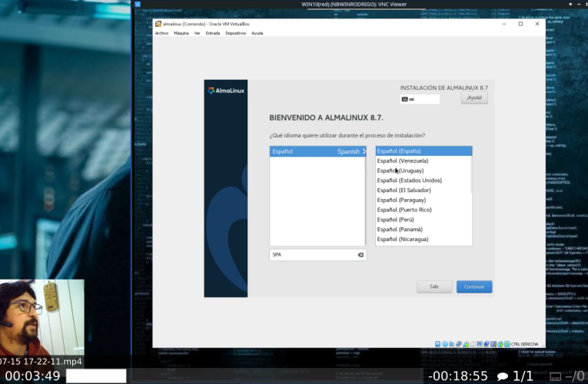Clear the SPA language search text

click(x=360, y=255)
